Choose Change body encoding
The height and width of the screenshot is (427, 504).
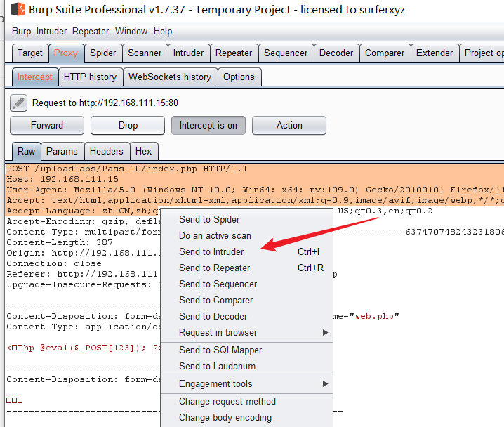coord(246,418)
